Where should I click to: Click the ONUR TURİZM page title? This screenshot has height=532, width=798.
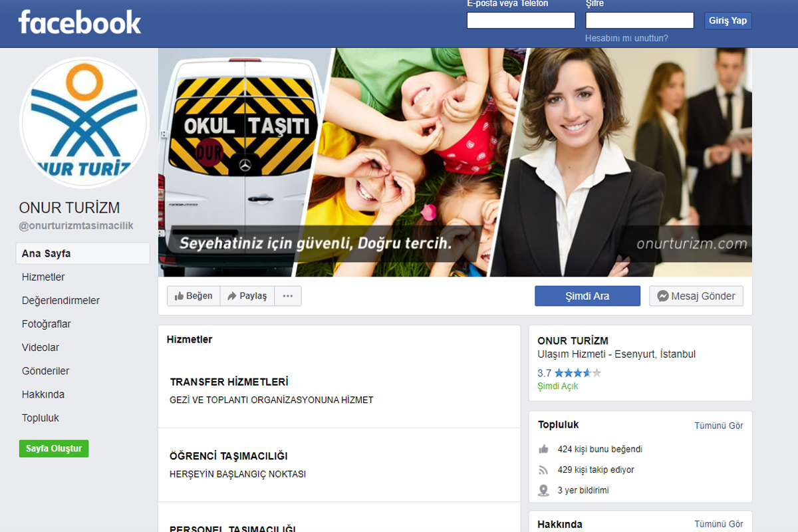[69, 207]
